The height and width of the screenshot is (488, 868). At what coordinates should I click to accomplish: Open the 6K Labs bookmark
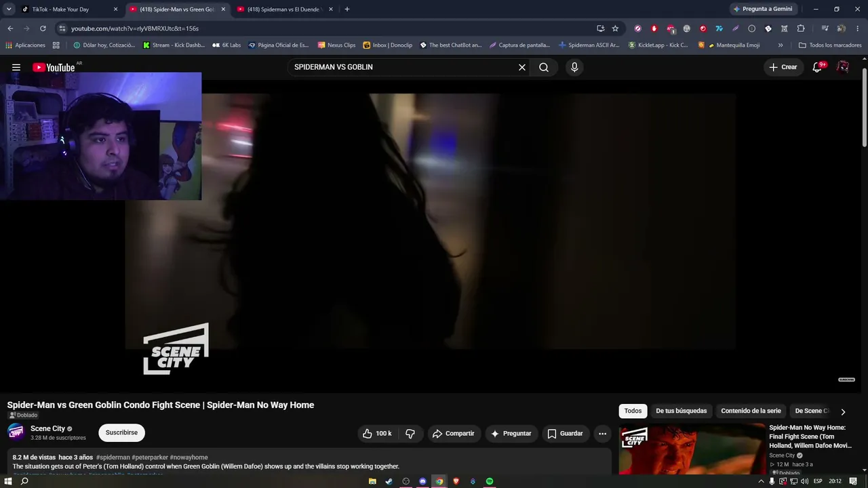point(226,45)
